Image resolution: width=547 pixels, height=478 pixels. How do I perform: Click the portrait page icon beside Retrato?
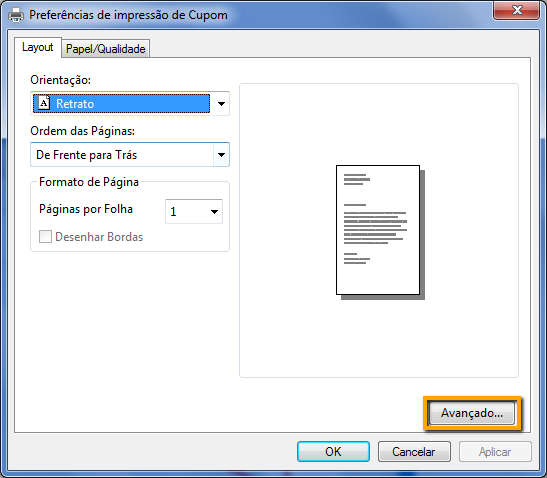click(x=44, y=103)
